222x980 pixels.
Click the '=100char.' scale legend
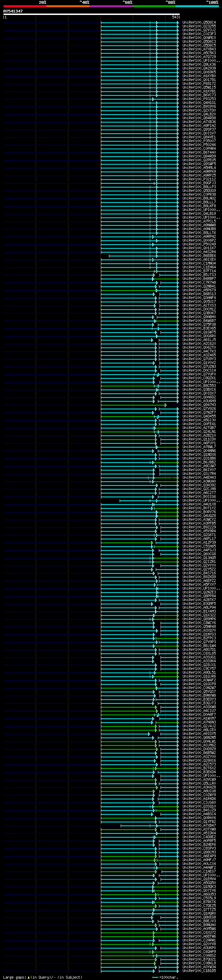169,977
